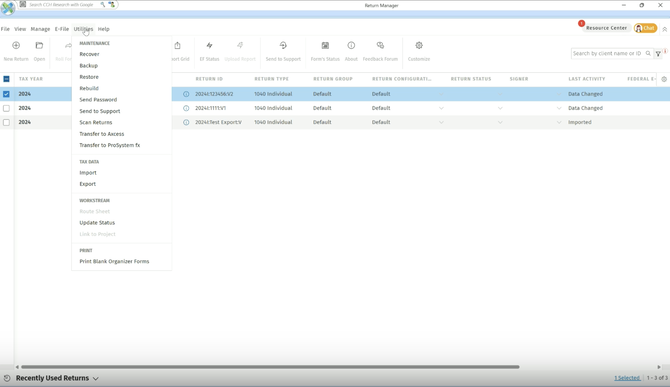Close the open Utilities menu
Screen dimensions: 670x387
coord(83,29)
